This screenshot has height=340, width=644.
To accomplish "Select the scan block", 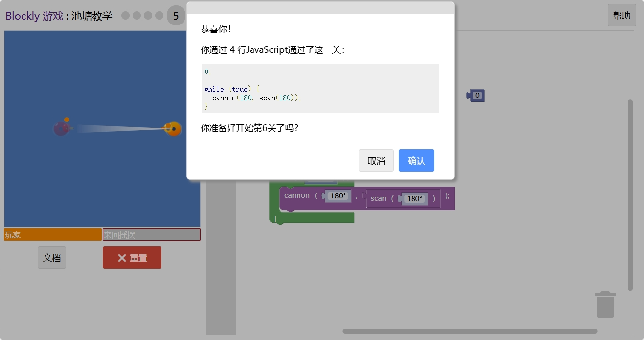I will tap(378, 198).
